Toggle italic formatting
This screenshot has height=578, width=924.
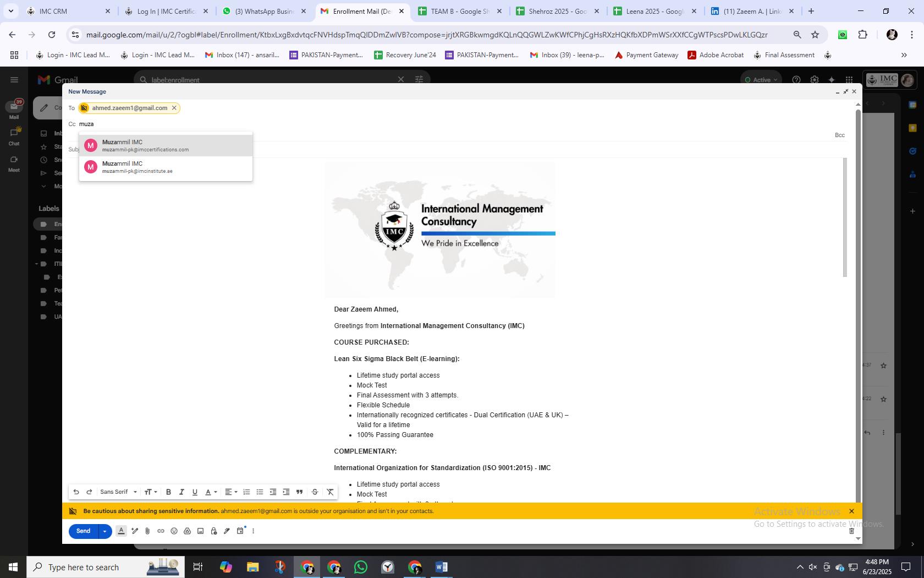pyautogui.click(x=182, y=492)
